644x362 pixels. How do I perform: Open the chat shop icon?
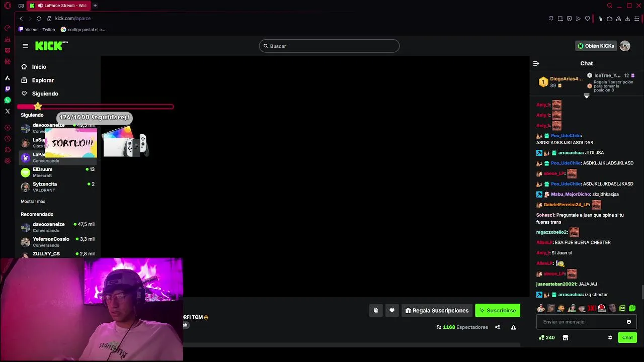(x=566, y=338)
